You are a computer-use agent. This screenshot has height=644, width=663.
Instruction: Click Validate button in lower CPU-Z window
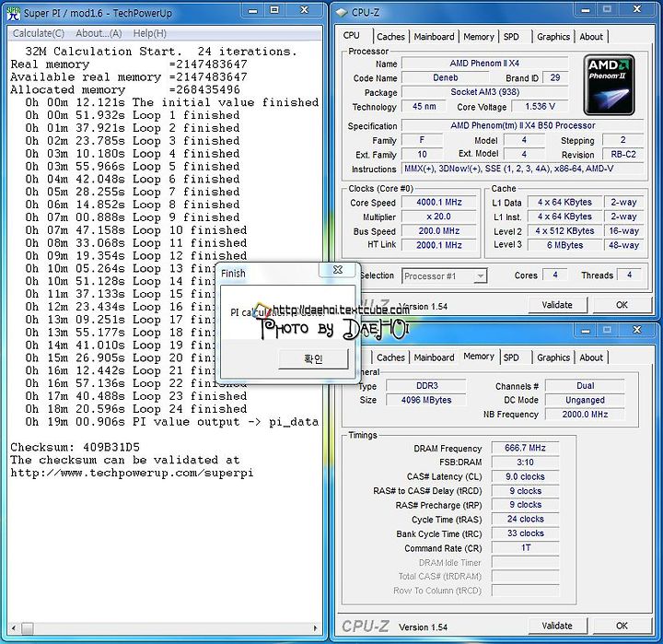click(x=557, y=626)
